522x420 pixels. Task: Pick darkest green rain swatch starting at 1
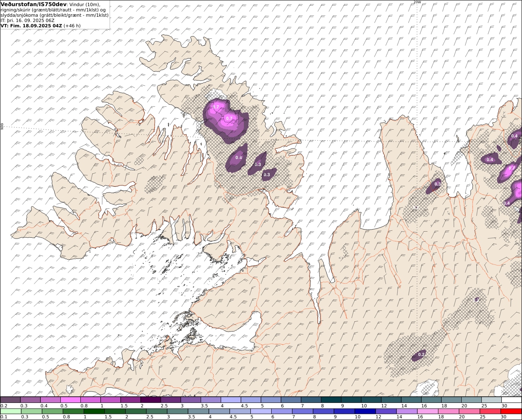tap(94, 411)
